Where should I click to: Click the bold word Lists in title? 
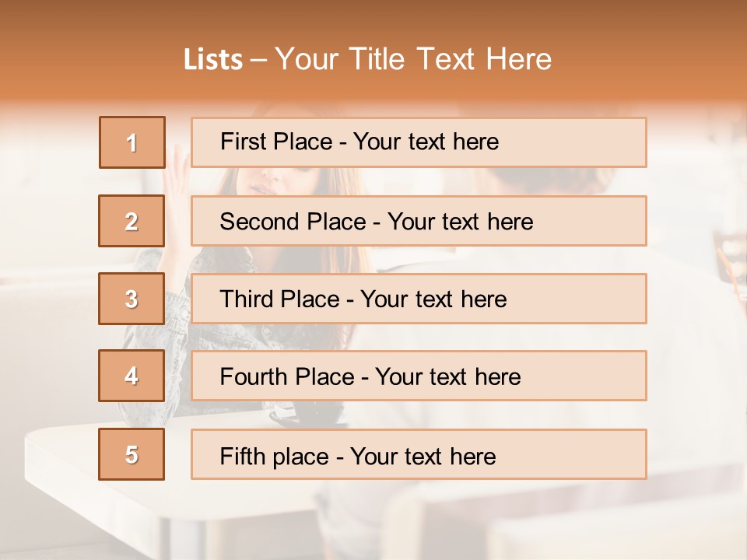[x=213, y=60]
